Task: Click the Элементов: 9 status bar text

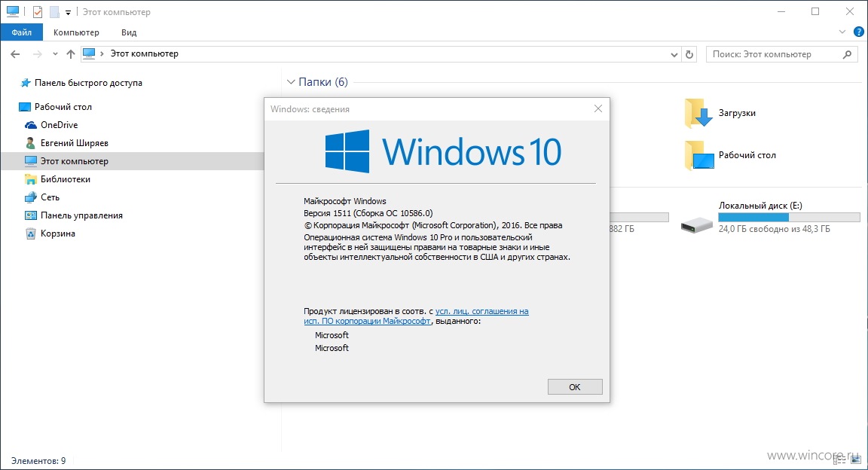Action: tap(38, 461)
